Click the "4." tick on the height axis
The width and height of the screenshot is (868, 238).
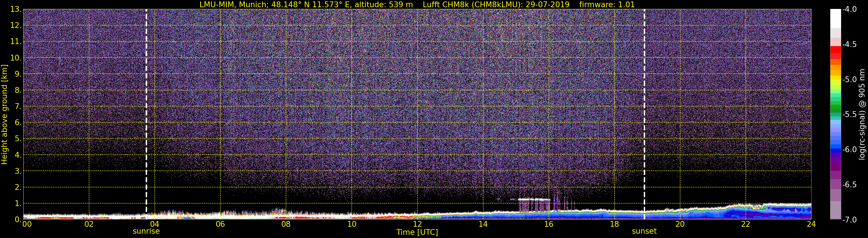click(18, 155)
